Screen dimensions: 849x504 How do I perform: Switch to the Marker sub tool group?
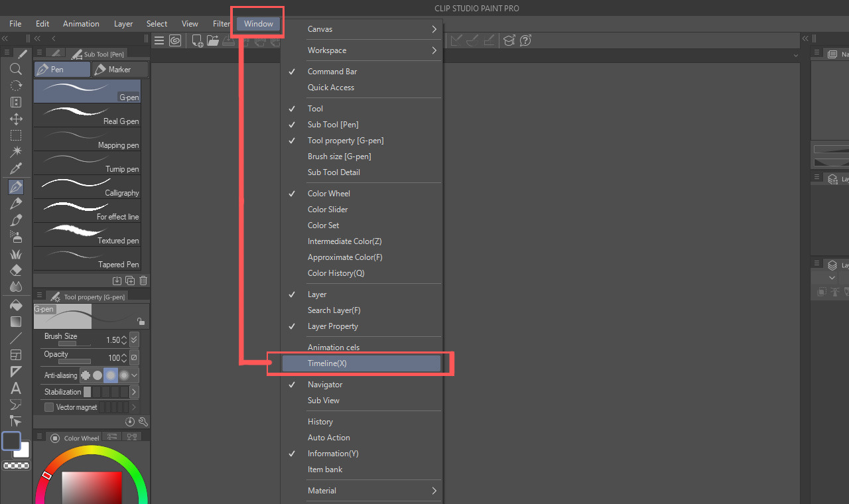(x=119, y=70)
